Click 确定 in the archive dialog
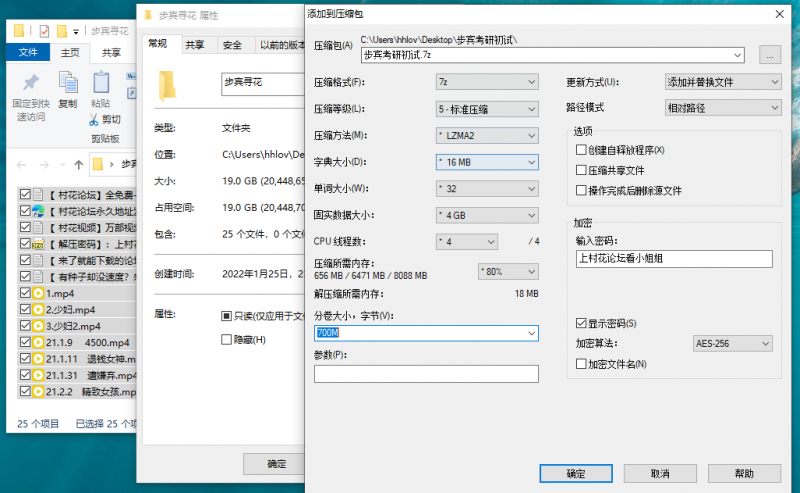 point(575,473)
